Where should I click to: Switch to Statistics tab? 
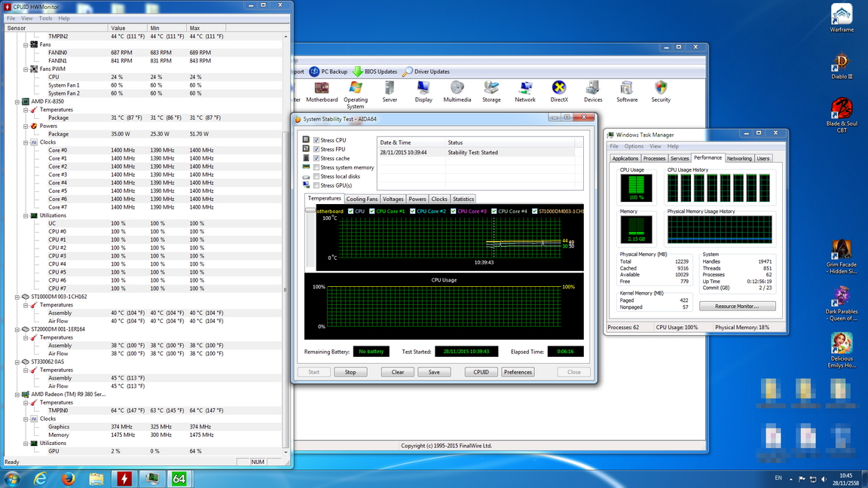tap(463, 199)
